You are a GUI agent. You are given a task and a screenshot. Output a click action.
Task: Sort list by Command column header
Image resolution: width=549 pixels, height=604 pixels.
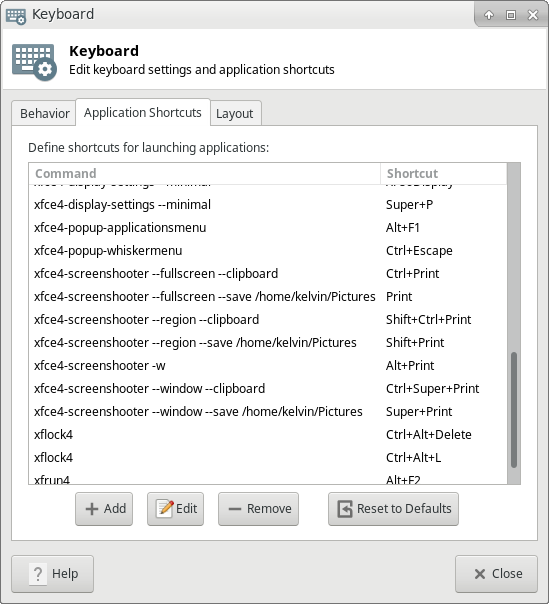pos(204,173)
